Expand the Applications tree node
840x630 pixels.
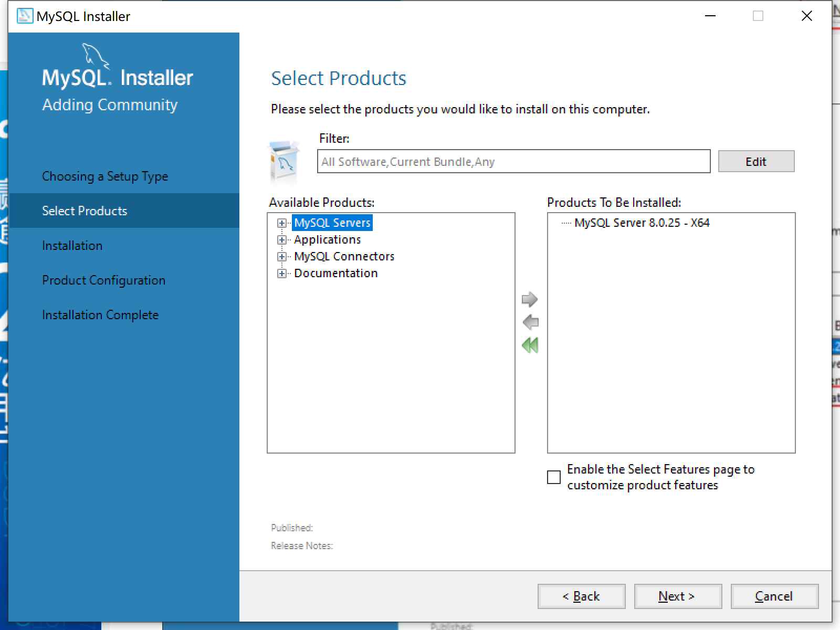tap(282, 240)
